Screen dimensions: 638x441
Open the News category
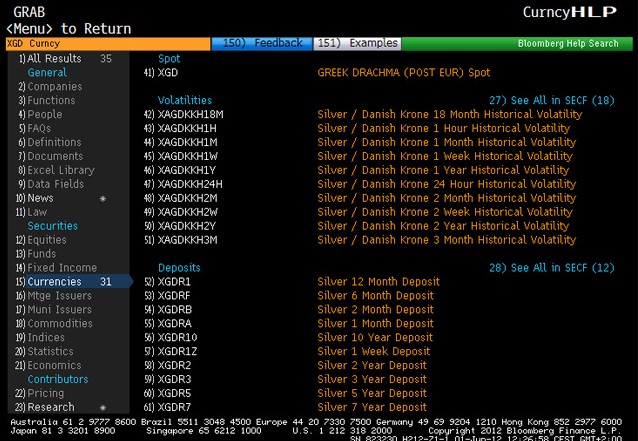[40, 198]
